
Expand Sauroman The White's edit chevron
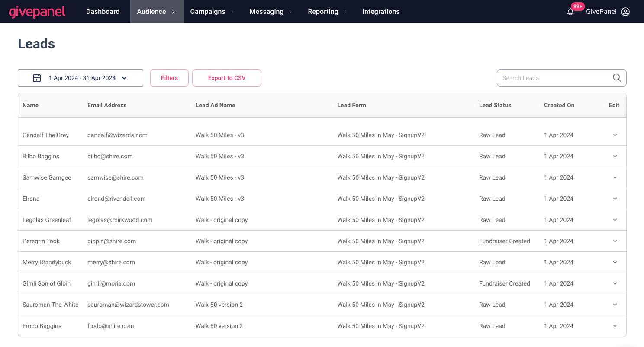point(615,305)
